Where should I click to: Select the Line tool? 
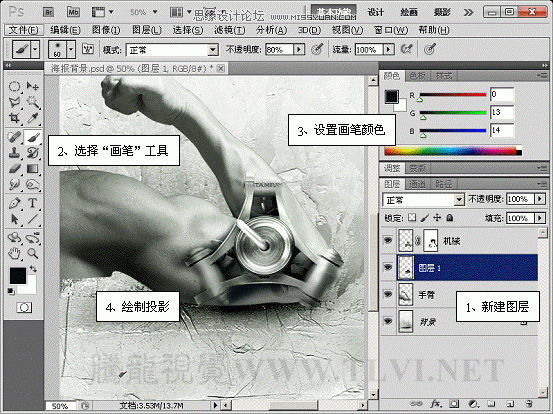33,219
